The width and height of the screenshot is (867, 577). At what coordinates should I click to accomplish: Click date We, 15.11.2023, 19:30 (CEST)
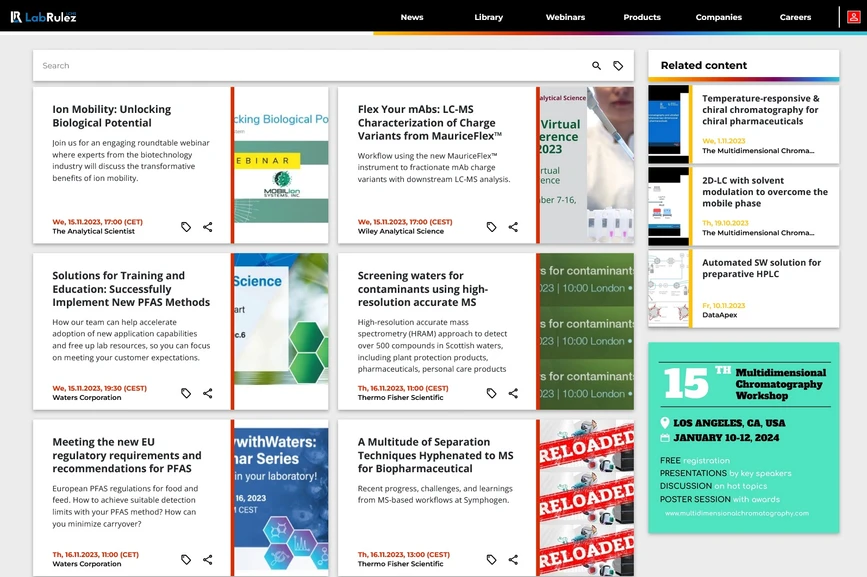coord(100,388)
